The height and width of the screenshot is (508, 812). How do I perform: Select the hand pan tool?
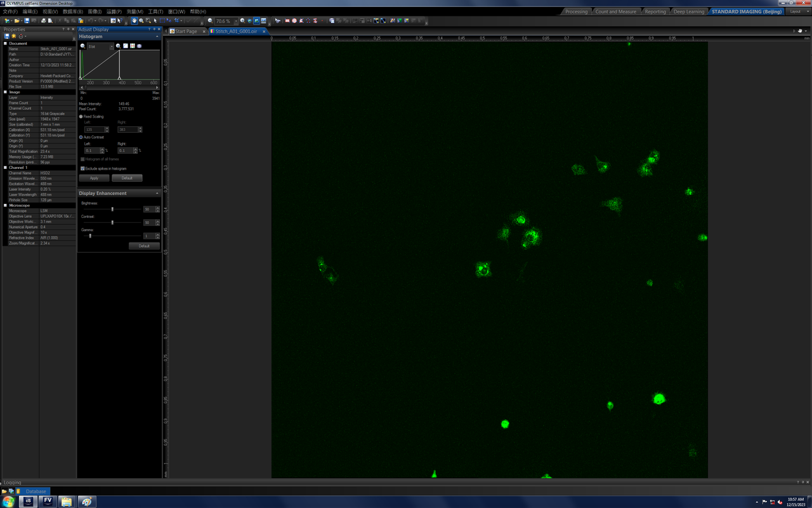[x=134, y=21]
